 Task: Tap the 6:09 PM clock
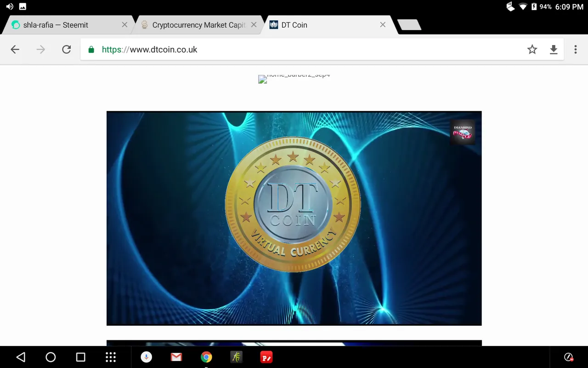569,6
